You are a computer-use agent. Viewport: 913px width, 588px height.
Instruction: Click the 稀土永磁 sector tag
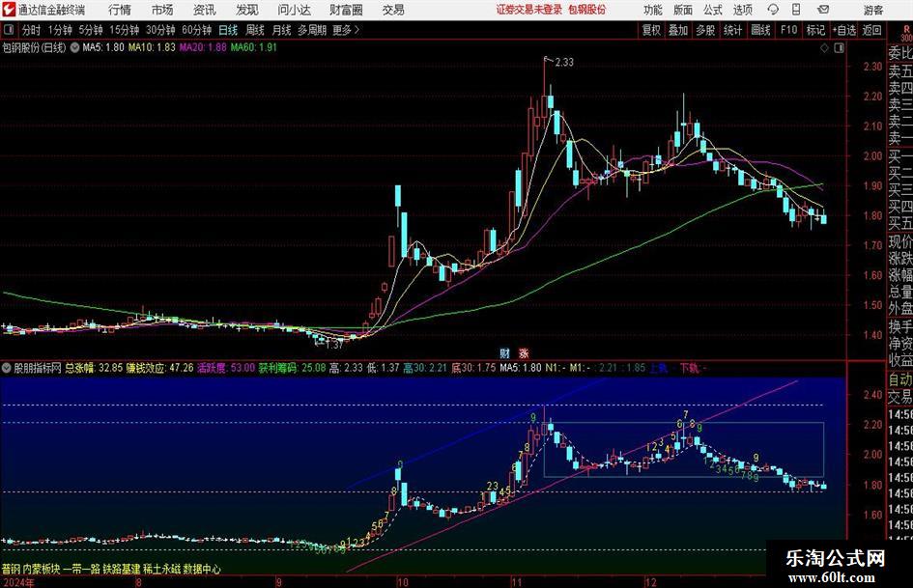point(162,569)
